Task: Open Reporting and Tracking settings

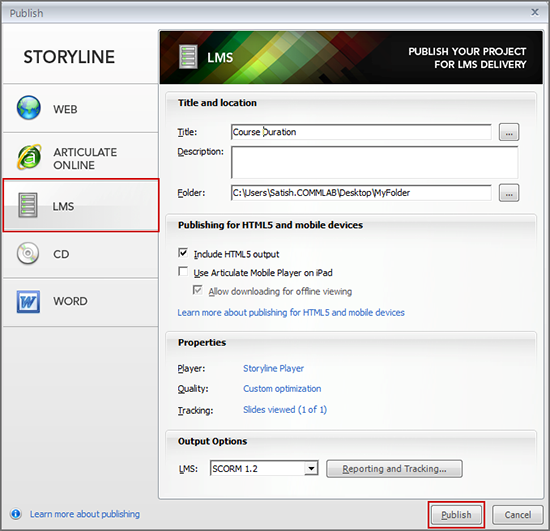Action: point(394,469)
